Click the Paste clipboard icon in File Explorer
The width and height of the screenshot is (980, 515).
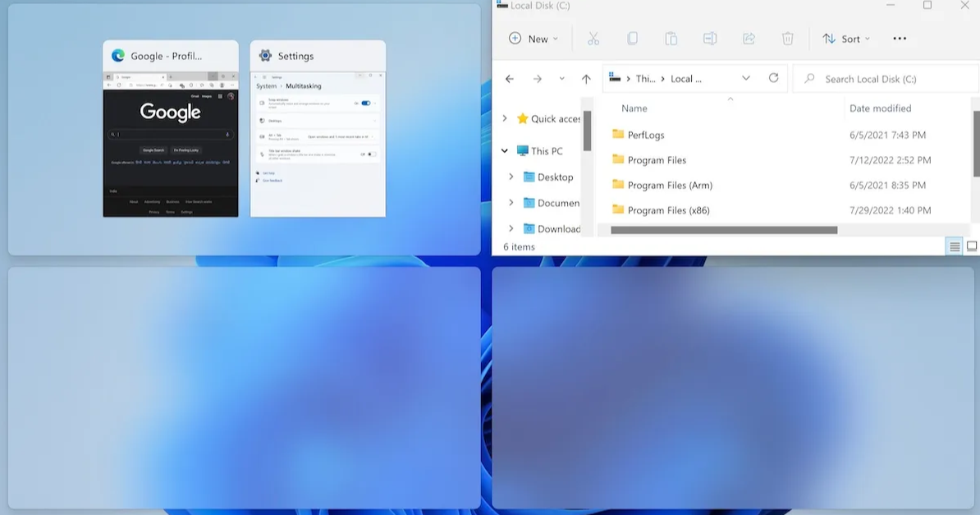(x=671, y=39)
